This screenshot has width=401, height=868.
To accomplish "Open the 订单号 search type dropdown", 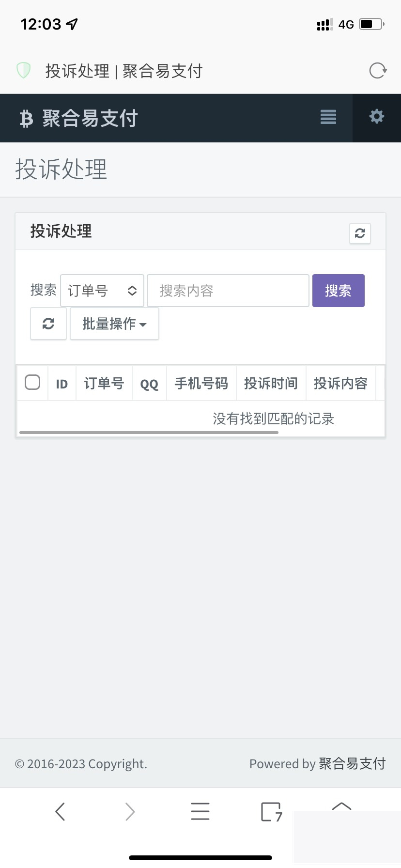I will pyautogui.click(x=102, y=291).
